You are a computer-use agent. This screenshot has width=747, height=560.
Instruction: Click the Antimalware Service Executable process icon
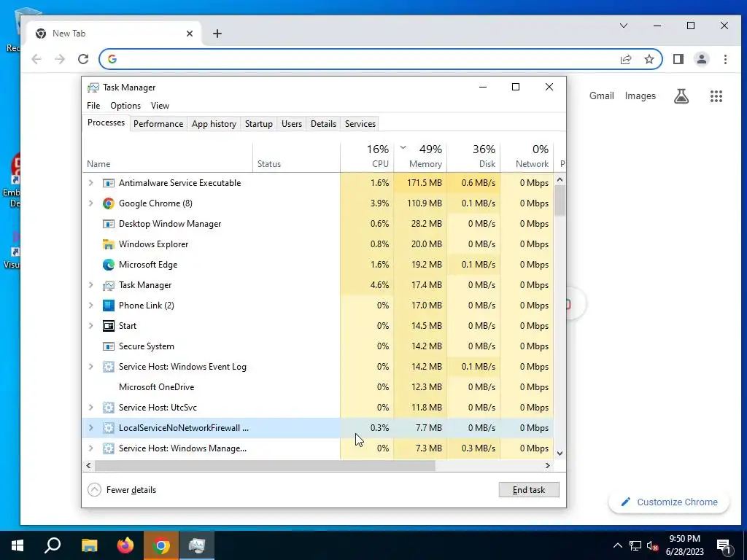coord(109,183)
